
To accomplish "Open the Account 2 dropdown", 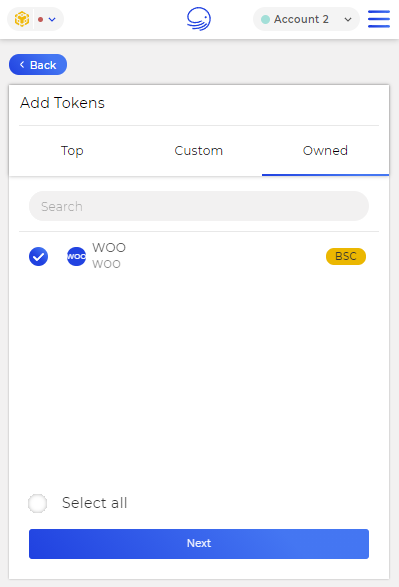I will (306, 19).
